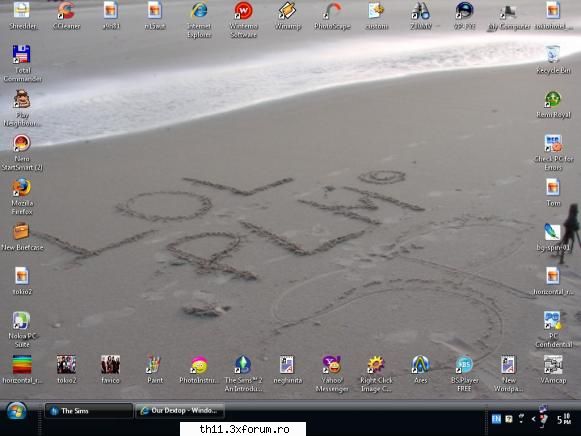The height and width of the screenshot is (436, 581).
Task: Open Right Click Image Converter shortcut
Action: 376,373
